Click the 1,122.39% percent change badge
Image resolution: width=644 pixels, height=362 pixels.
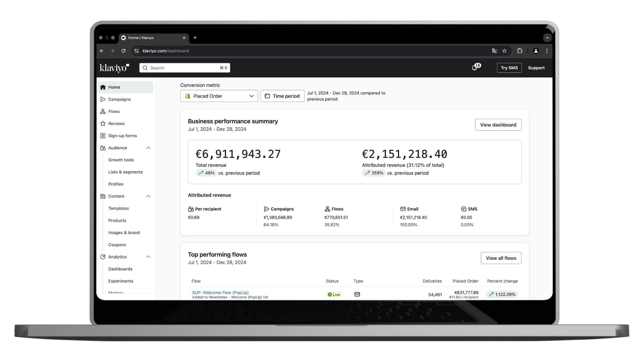point(502,294)
